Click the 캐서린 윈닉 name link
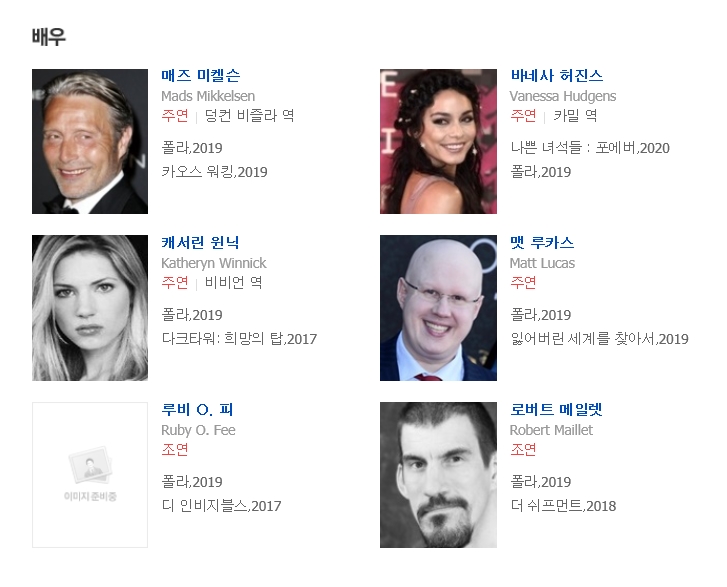This screenshot has width=727, height=587. click(200, 242)
